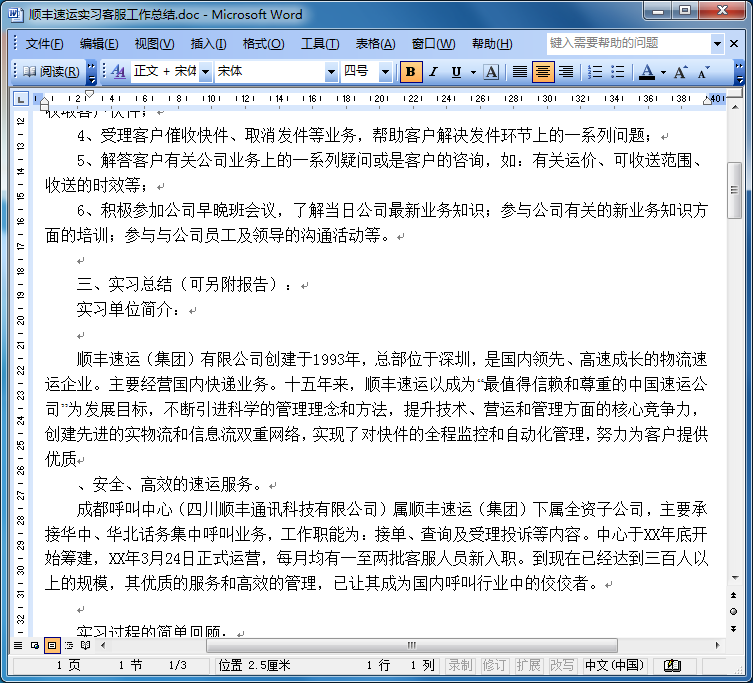Click the split box above vertical scrollbar
753x683 pixels.
point(734,93)
